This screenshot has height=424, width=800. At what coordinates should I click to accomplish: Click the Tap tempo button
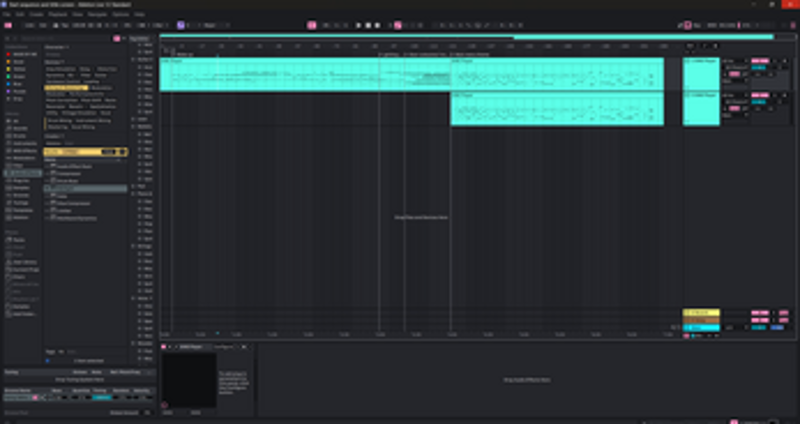tap(65, 25)
